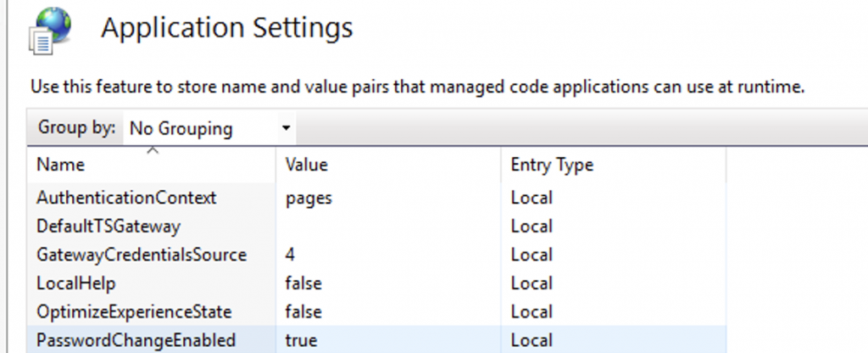
Task: Click the value '4' for GatewayCredentialsSource
Action: click(x=291, y=255)
